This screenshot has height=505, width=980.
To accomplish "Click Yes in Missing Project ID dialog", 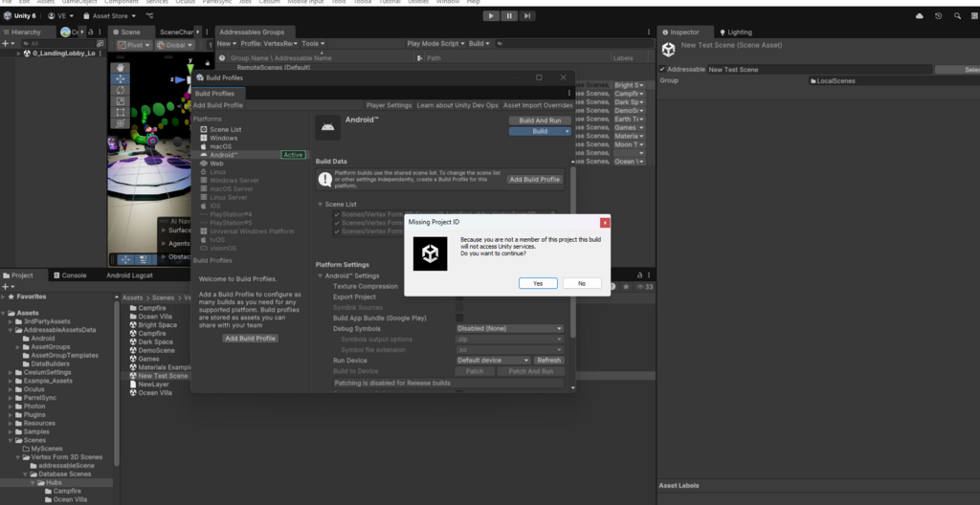I will 538,283.
